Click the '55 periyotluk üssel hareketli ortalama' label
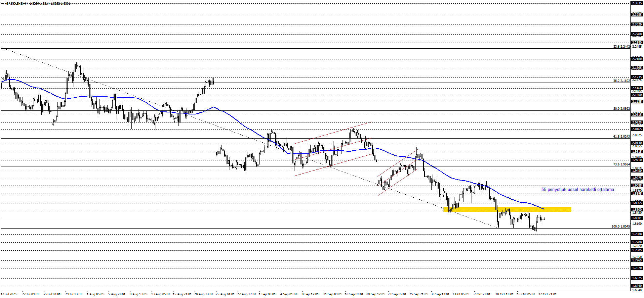 [x=577, y=190]
